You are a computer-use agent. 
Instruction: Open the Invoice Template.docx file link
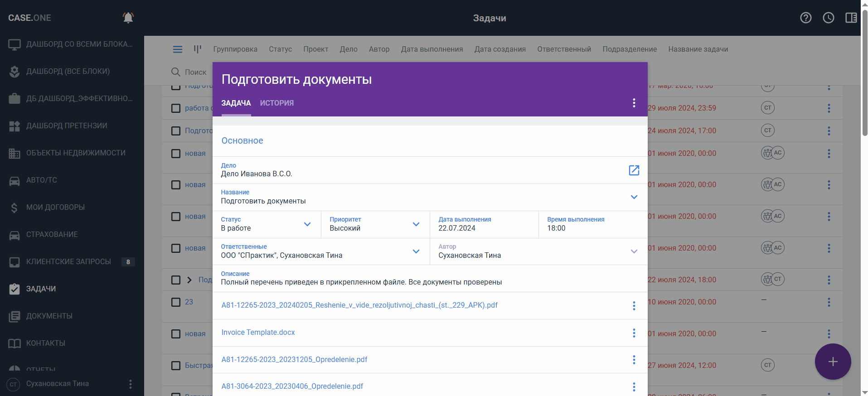tap(258, 333)
